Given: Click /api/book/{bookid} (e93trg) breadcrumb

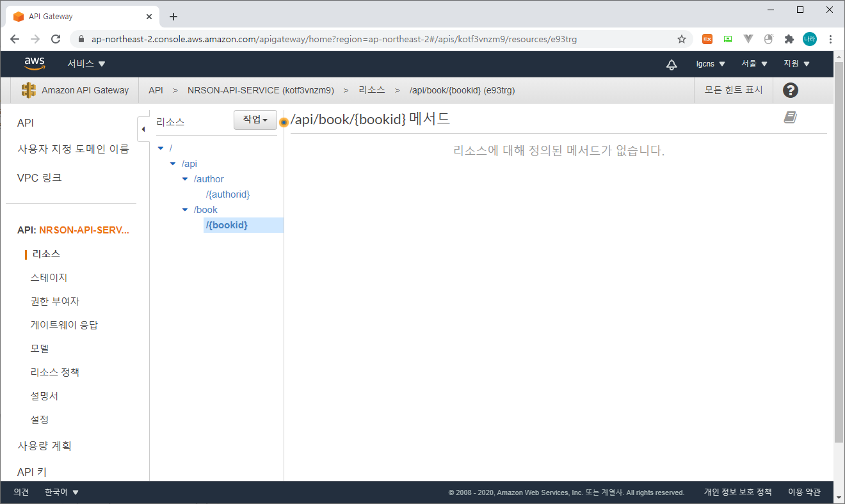Looking at the screenshot, I should coord(462,90).
